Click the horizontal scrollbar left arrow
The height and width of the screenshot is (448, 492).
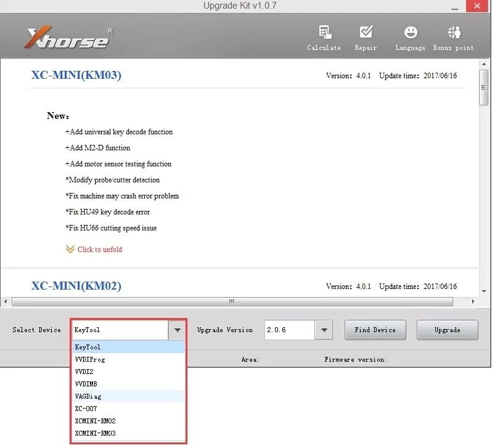click(6, 301)
